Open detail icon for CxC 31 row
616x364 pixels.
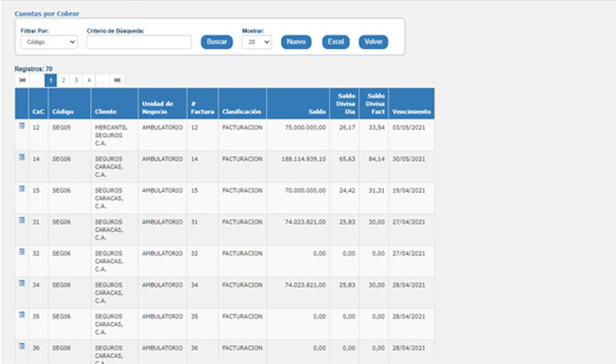22,220
